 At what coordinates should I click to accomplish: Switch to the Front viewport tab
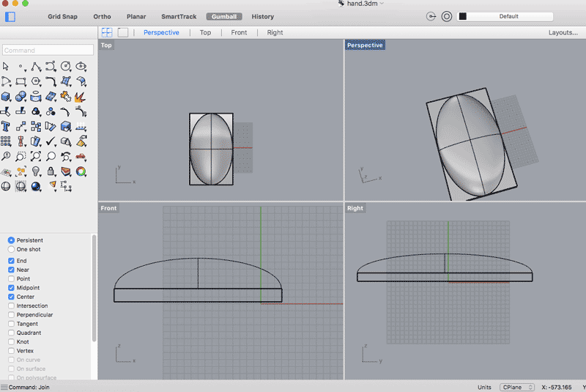pyautogui.click(x=239, y=32)
